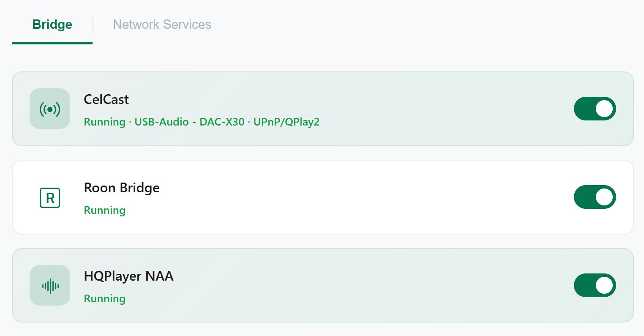This screenshot has width=644, height=336.
Task: Toggle off HQPlayer NAA service
Action: tap(595, 285)
